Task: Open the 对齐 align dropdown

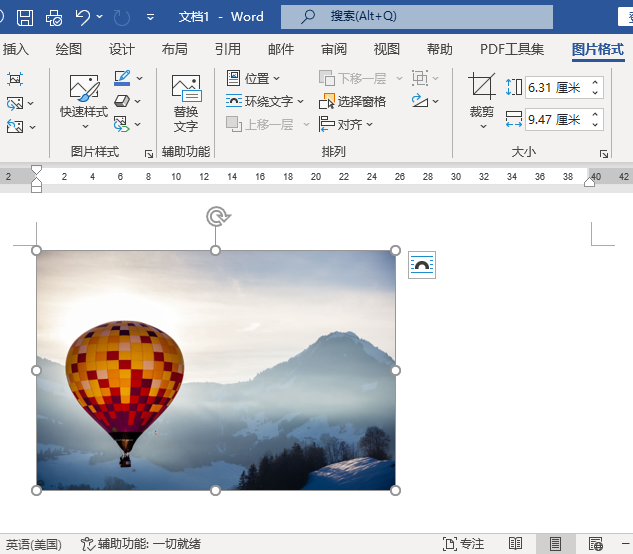Action: tap(346, 124)
